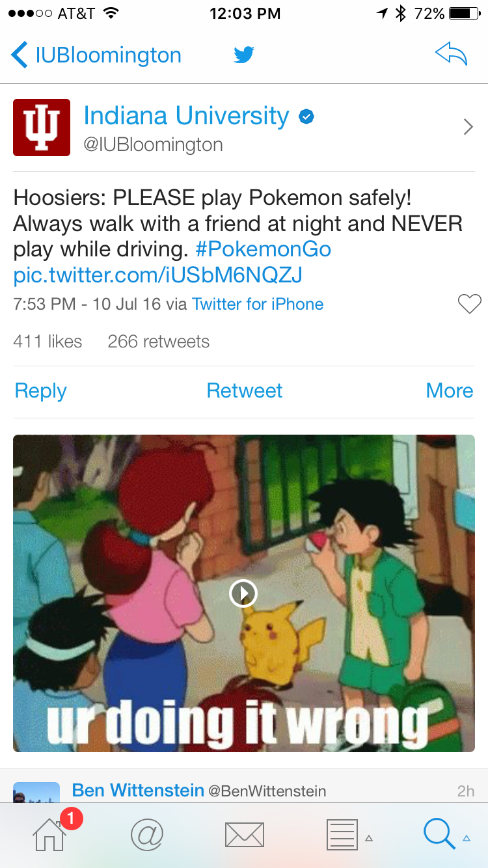Open the pic.twitter.com/iUSbM6NQZJ link
The height and width of the screenshot is (868, 488).
coord(157,275)
